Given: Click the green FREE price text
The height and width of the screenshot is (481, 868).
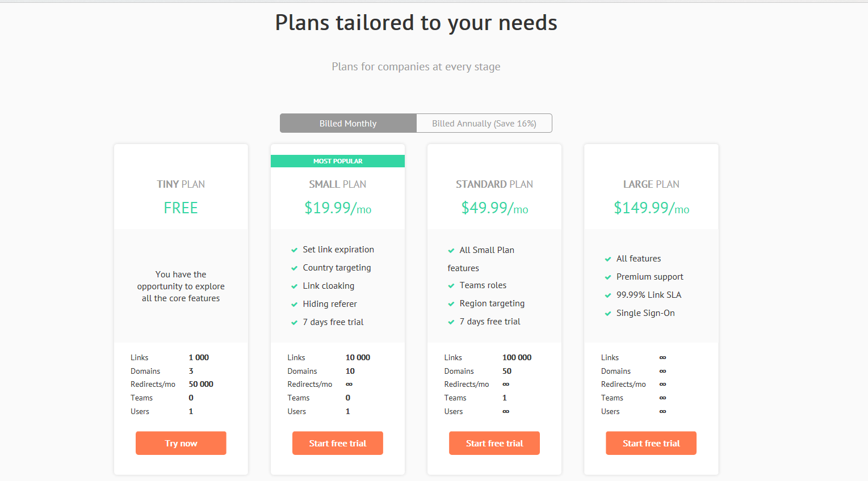Looking at the screenshot, I should [181, 208].
